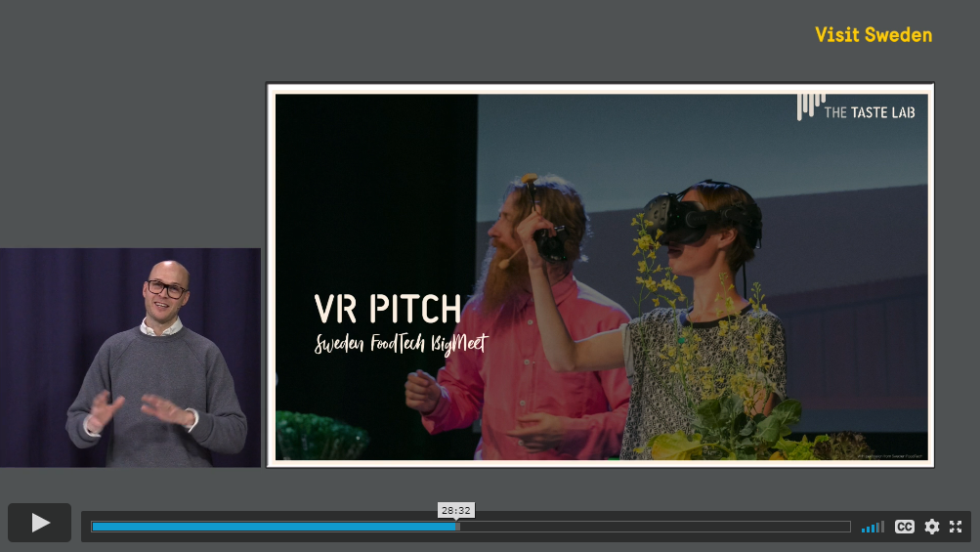Screen dimensions: 980x552
Task: Open the video settings gear
Action: coord(932,527)
